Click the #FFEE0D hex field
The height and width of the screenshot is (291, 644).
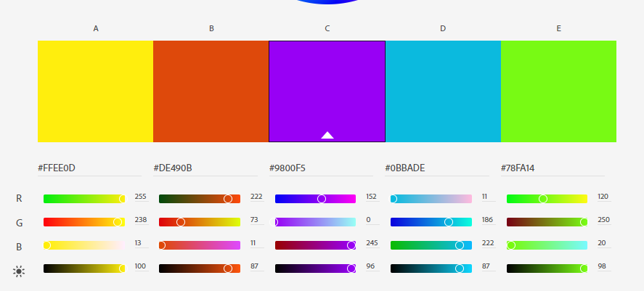89,168
